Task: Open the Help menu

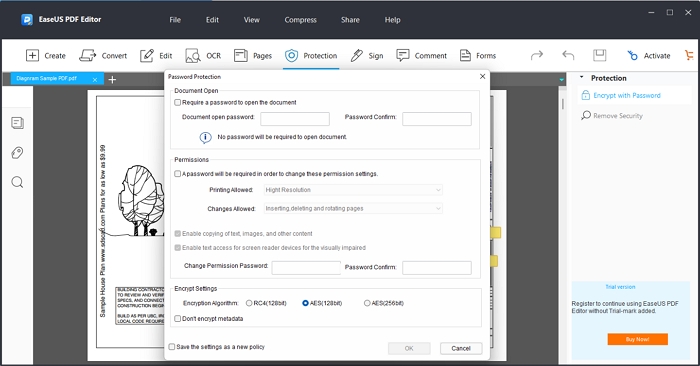Action: pos(392,20)
